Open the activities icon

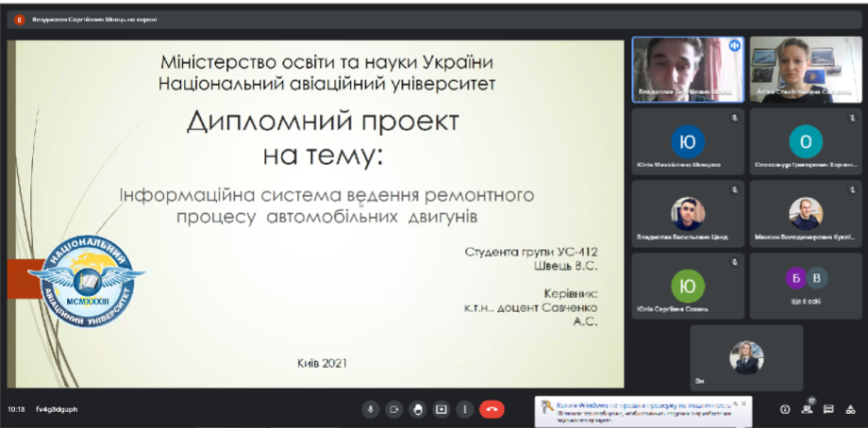click(x=851, y=409)
